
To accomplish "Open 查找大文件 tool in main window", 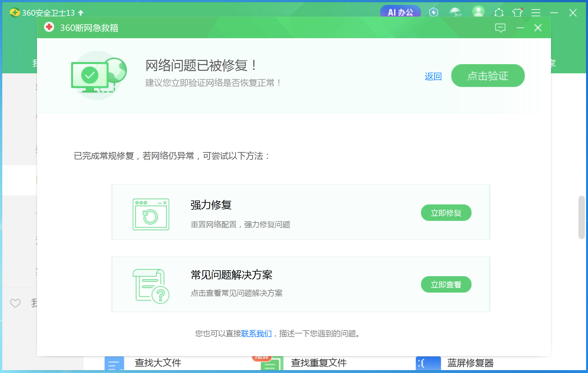I will pos(158,363).
